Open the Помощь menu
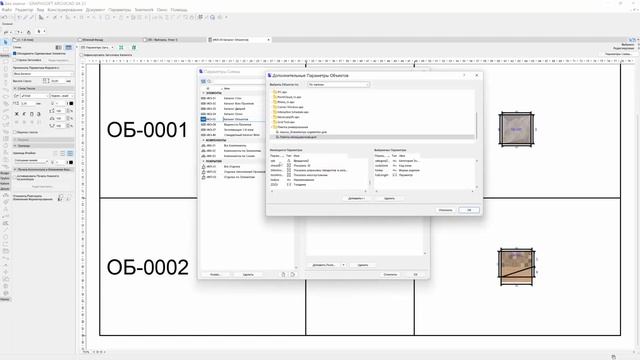640x360 pixels. tap(179, 9)
